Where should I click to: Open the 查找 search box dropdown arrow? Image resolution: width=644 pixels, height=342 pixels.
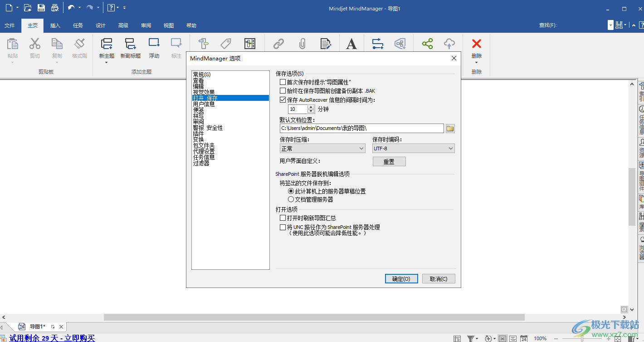610,25
